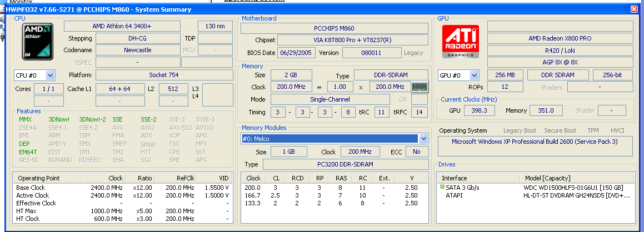
Task: Select the Active Clock row
Action: [x=123, y=195]
